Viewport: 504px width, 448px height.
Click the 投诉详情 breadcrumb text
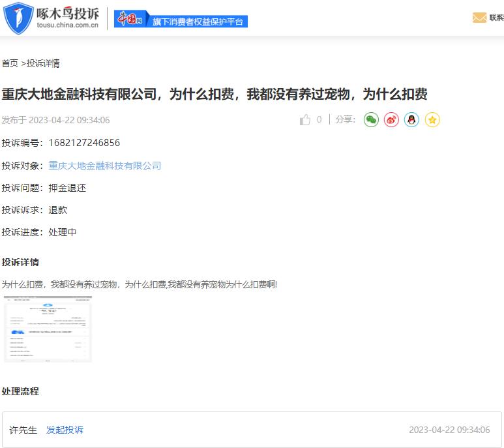pyautogui.click(x=43, y=63)
